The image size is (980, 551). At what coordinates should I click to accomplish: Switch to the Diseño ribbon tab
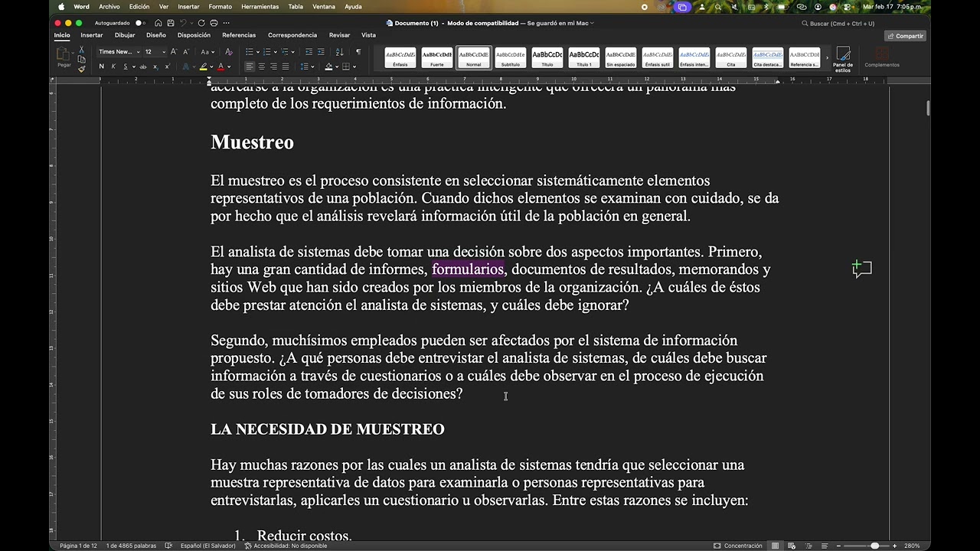(x=156, y=35)
